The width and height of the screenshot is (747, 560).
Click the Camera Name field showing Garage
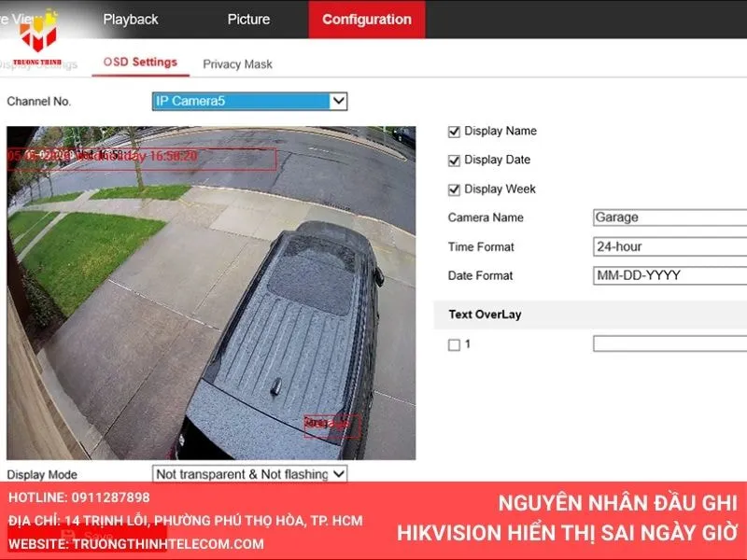tap(668, 217)
